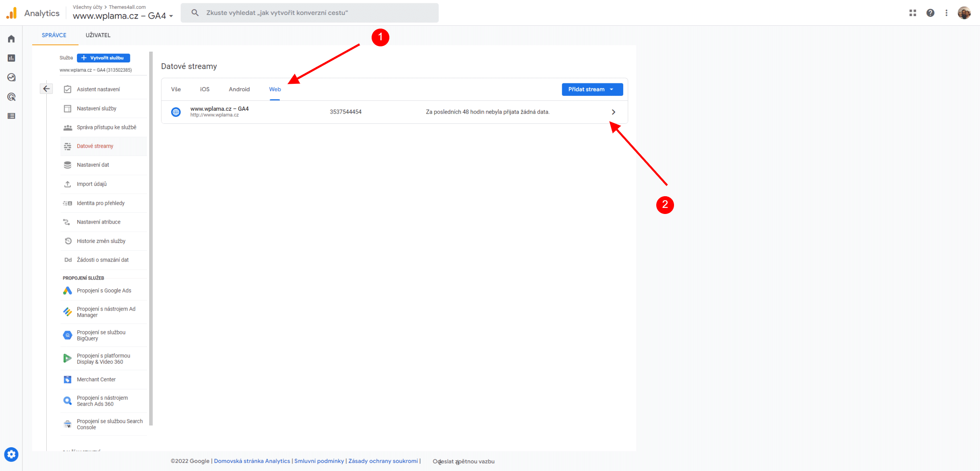Select the Web streams tab
980x471 pixels.
(275, 89)
